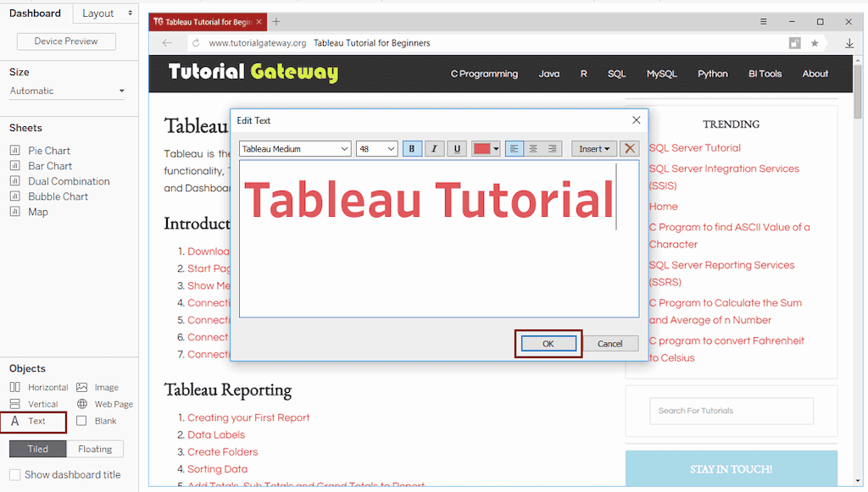This screenshot has height=492, width=868.
Task: Click the address bar URL
Action: pyautogui.click(x=258, y=43)
